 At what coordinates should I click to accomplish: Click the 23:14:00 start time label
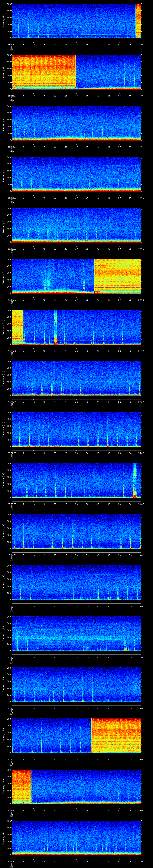point(12,44)
